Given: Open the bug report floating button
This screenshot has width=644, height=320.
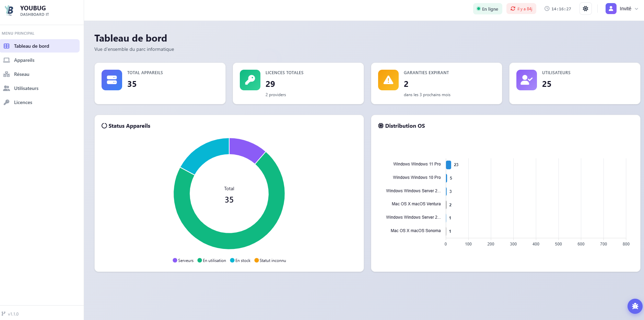Looking at the screenshot, I should 635,306.
